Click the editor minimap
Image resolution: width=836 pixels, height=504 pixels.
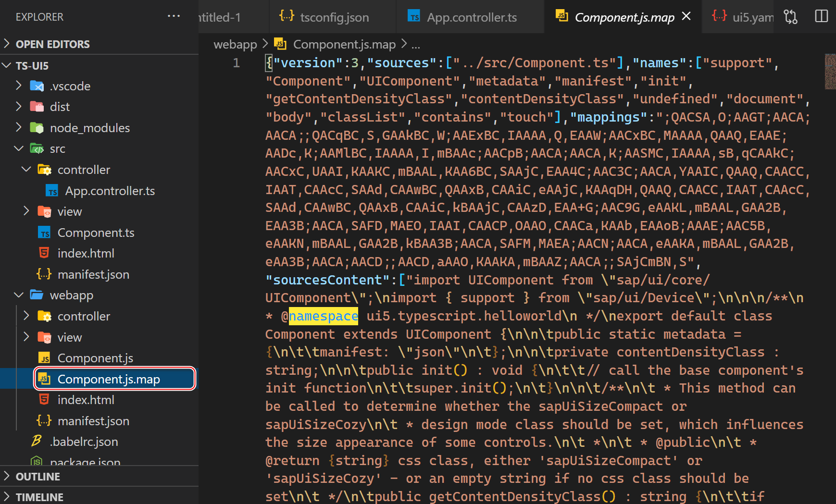click(x=830, y=71)
